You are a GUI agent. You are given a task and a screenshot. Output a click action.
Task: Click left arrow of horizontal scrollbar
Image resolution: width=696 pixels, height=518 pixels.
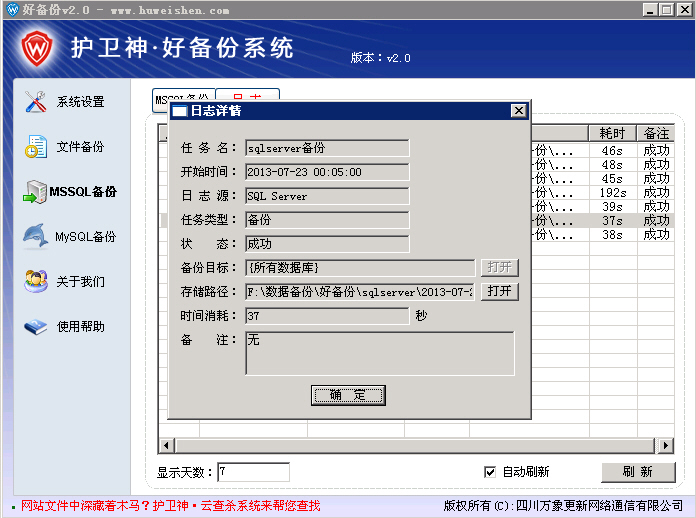[x=166, y=445]
